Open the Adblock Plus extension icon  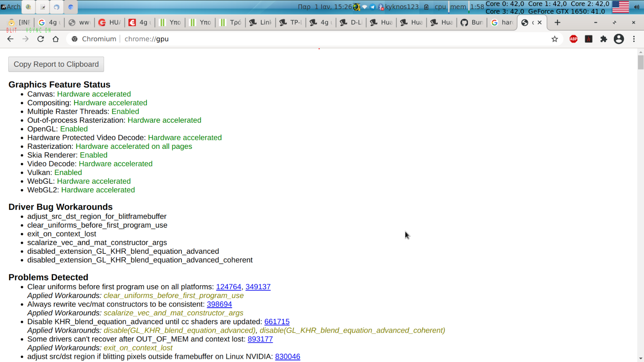574,39
